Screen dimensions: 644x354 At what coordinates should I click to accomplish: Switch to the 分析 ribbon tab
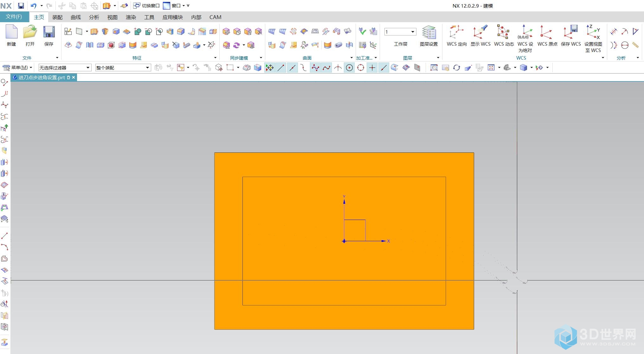(94, 17)
